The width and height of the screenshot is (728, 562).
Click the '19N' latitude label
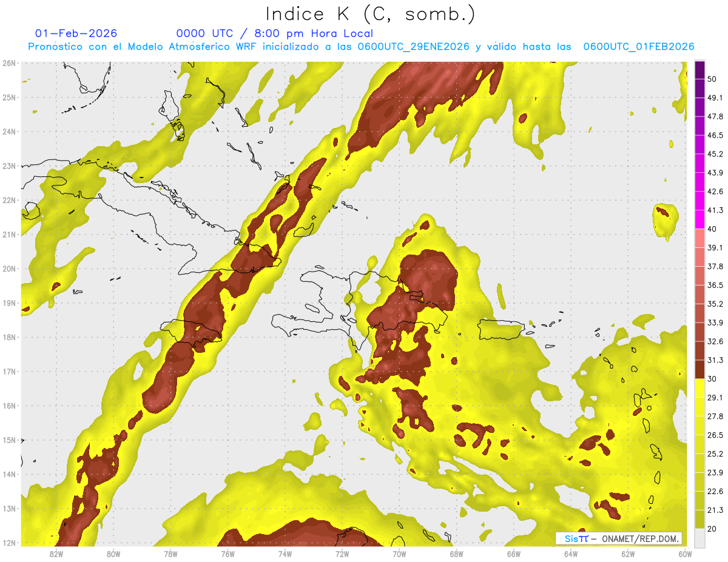coord(9,303)
